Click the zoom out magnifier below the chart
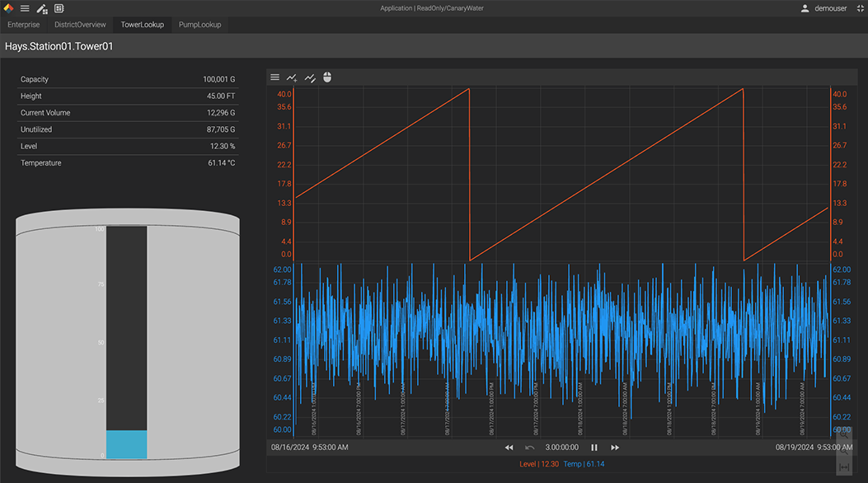 point(843,451)
